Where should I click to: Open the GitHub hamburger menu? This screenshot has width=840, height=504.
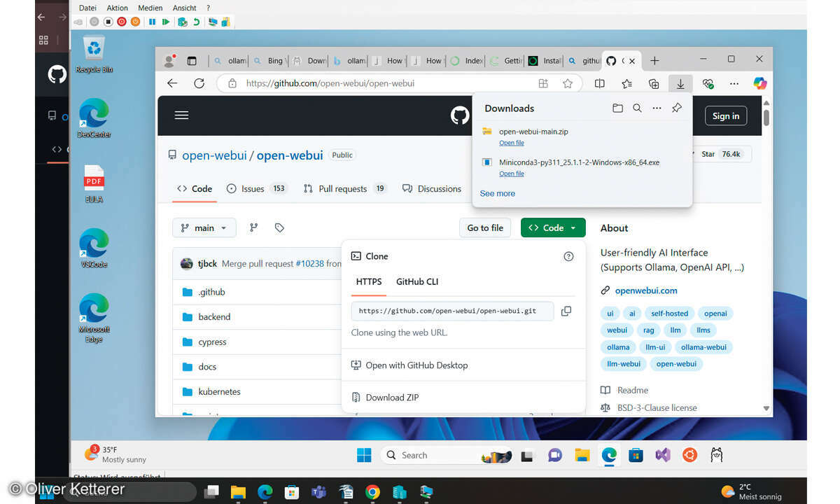pos(182,115)
